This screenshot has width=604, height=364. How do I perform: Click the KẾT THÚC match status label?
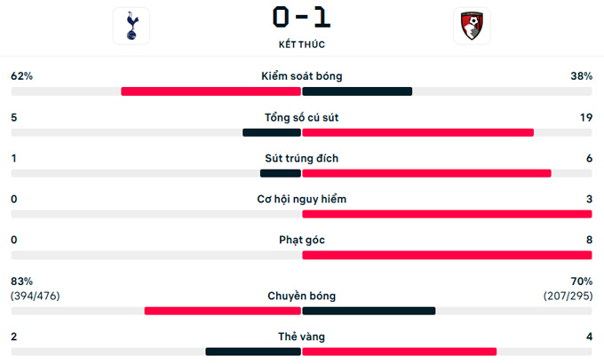[x=301, y=44]
